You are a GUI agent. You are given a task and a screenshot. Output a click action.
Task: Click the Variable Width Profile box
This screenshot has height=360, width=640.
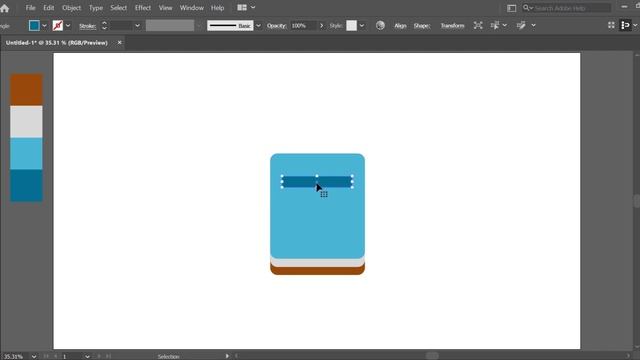[170, 26]
